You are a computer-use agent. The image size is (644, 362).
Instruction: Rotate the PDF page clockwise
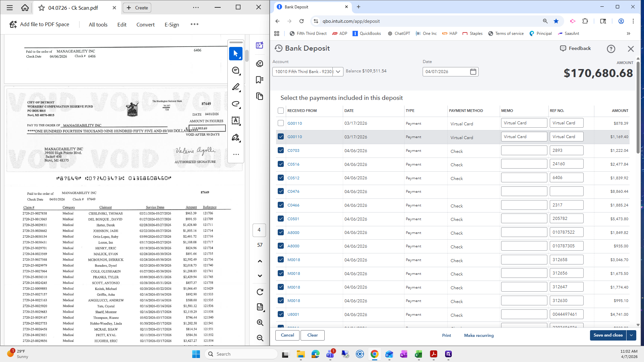click(260, 292)
